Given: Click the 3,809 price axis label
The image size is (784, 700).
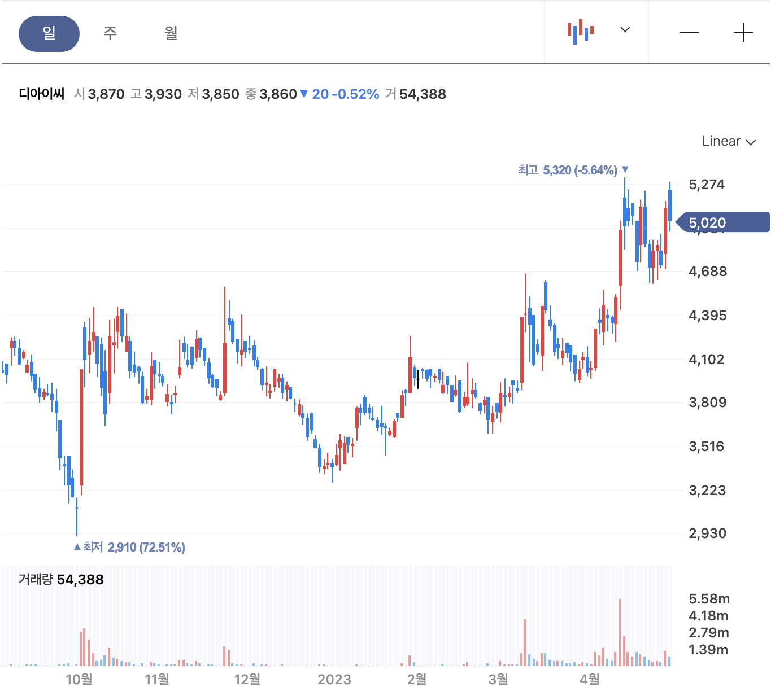Looking at the screenshot, I should [708, 403].
